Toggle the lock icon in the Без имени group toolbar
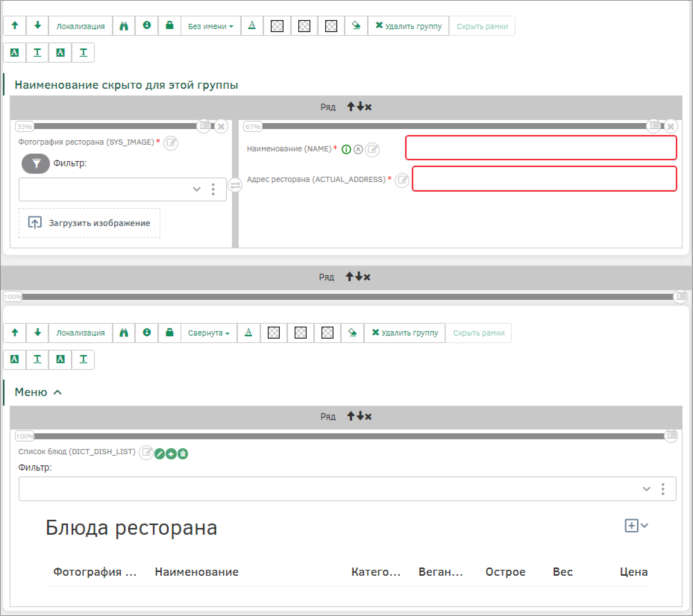 [170, 26]
